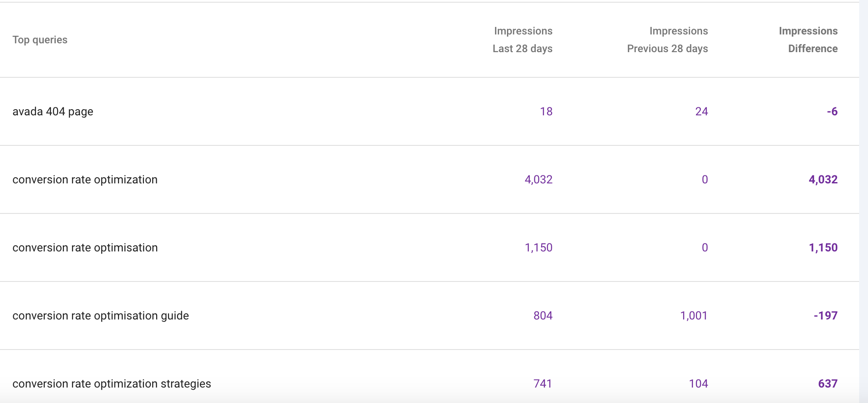Viewport: 868px width, 403px height.
Task: Click the -197 difference value
Action: click(826, 316)
